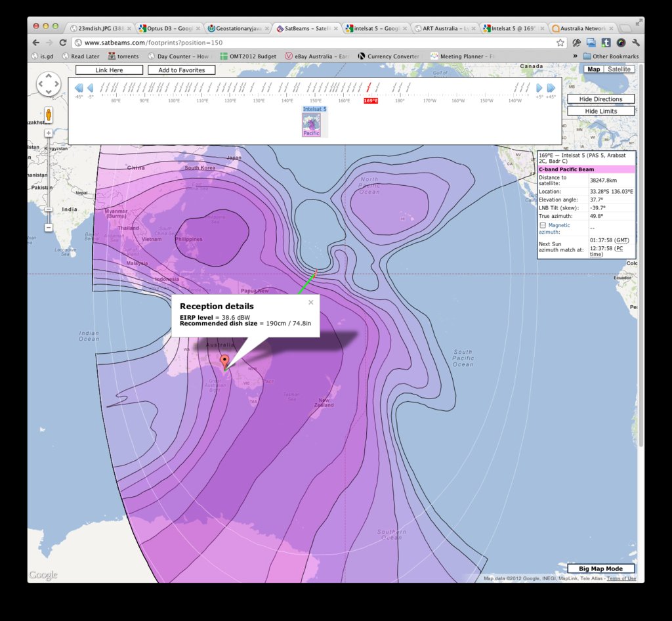
Task: Go back in browser history
Action: (36, 43)
